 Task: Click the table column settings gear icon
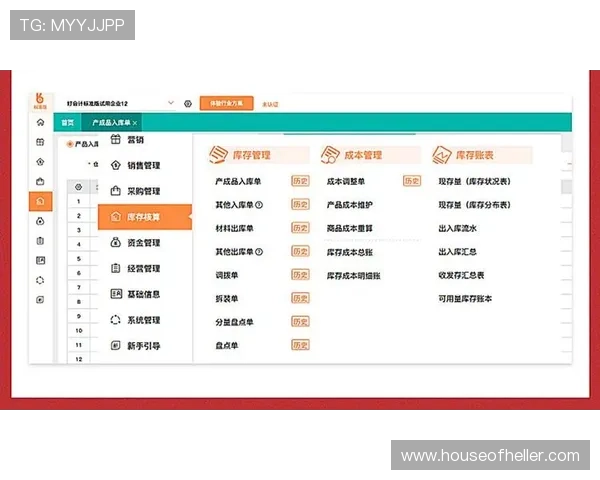click(78, 187)
